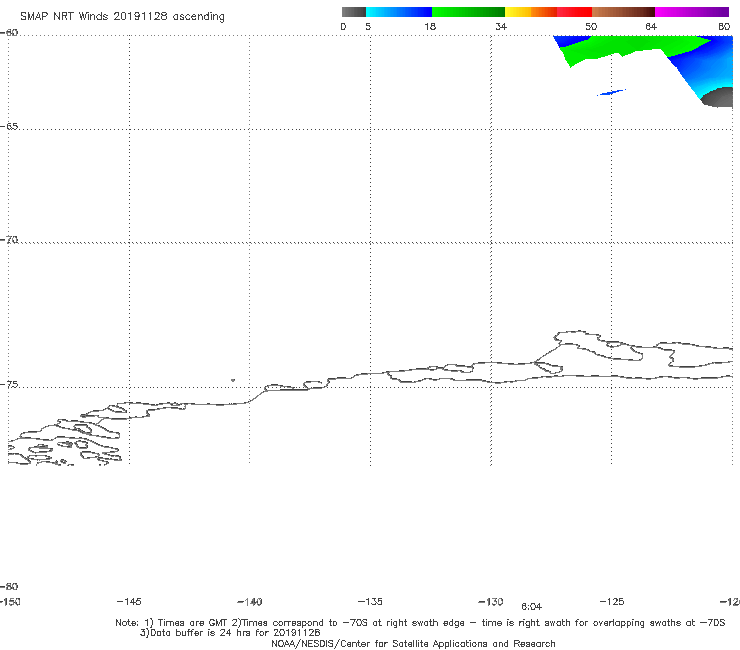Click the color bar label '18'
Viewport: 740px width, 650px height.
tap(430, 26)
